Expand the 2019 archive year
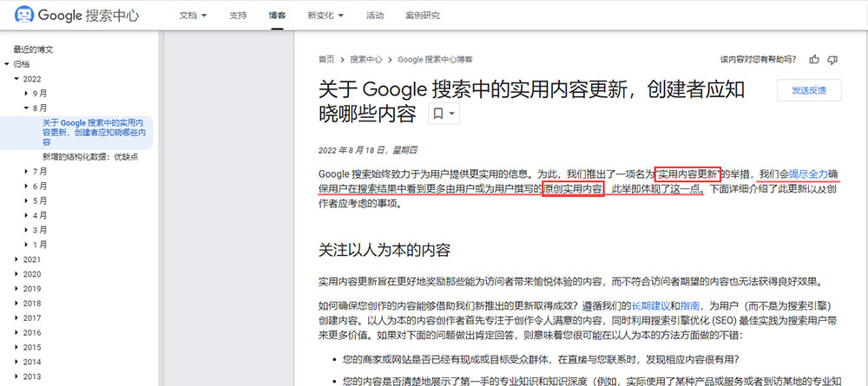Screen dimensions: 868x386 [16, 289]
